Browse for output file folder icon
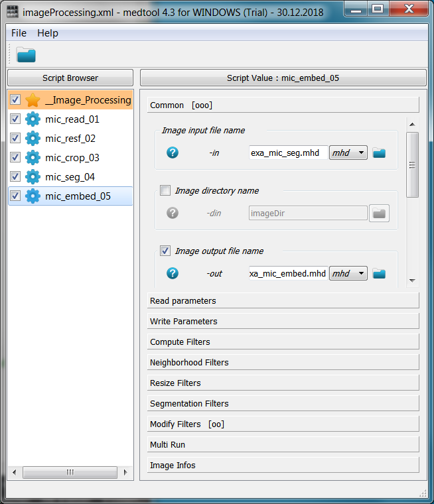The width and height of the screenshot is (434, 504). 379,274
